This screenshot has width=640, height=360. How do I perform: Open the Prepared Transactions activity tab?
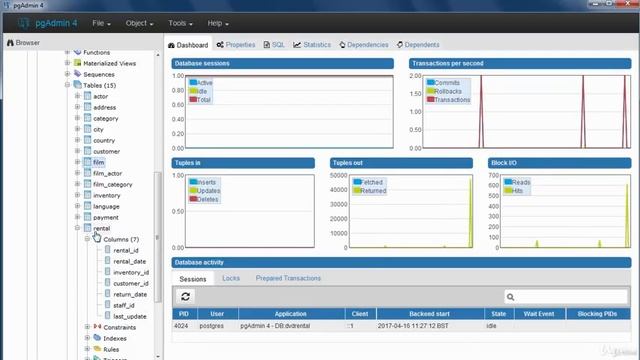click(x=288, y=278)
